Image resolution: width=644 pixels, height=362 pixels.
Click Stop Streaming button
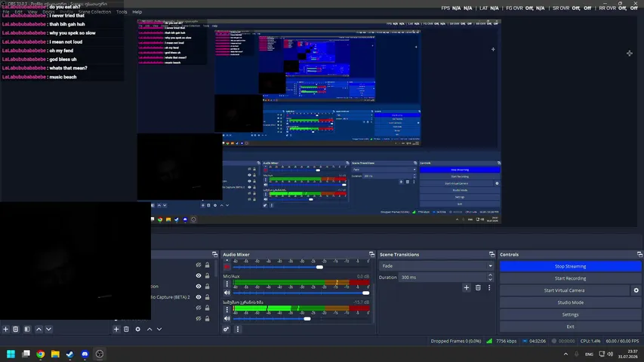click(570, 266)
